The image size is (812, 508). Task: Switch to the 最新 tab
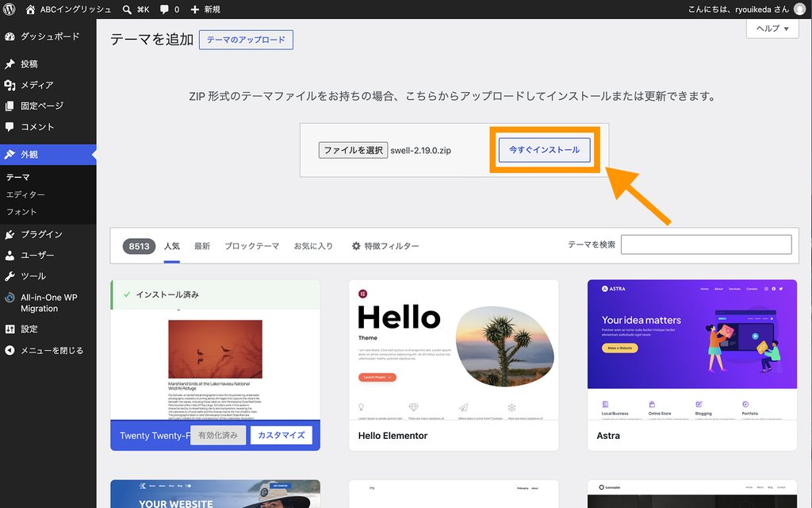pyautogui.click(x=202, y=246)
